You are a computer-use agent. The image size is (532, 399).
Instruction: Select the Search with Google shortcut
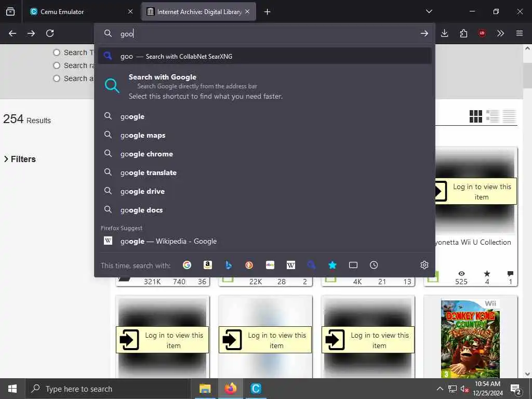(x=264, y=86)
